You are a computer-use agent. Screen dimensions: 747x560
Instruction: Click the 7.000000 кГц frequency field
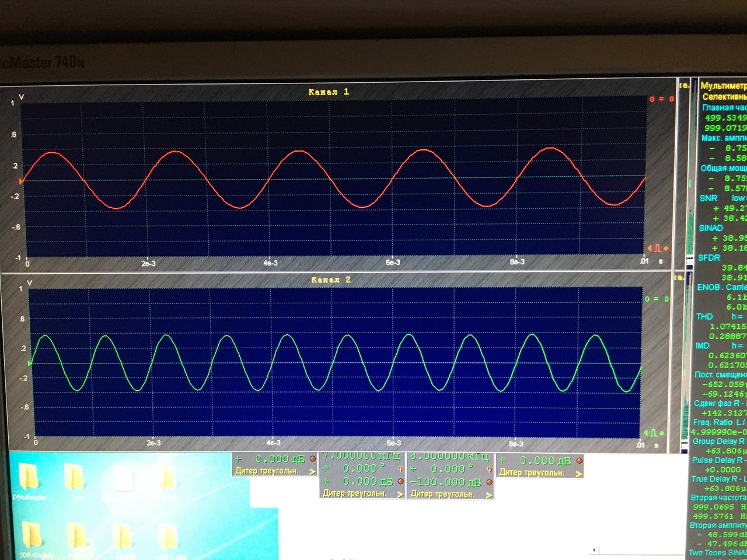[361, 456]
